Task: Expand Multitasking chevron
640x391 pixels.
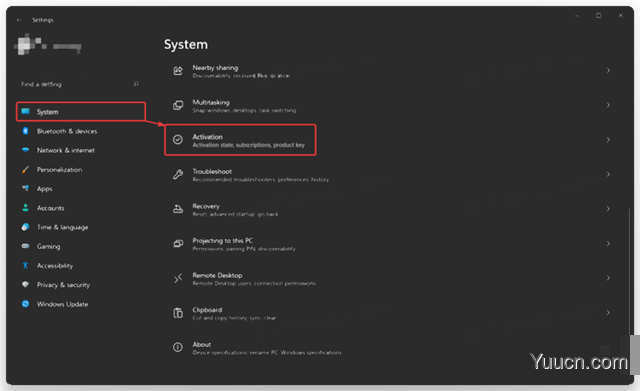Action: [607, 105]
